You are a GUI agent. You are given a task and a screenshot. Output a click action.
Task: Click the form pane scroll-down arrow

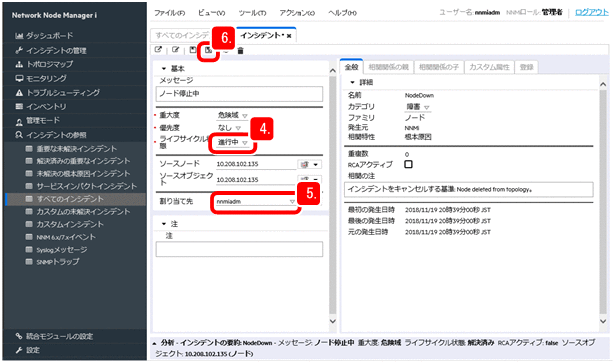pyautogui.click(x=333, y=321)
